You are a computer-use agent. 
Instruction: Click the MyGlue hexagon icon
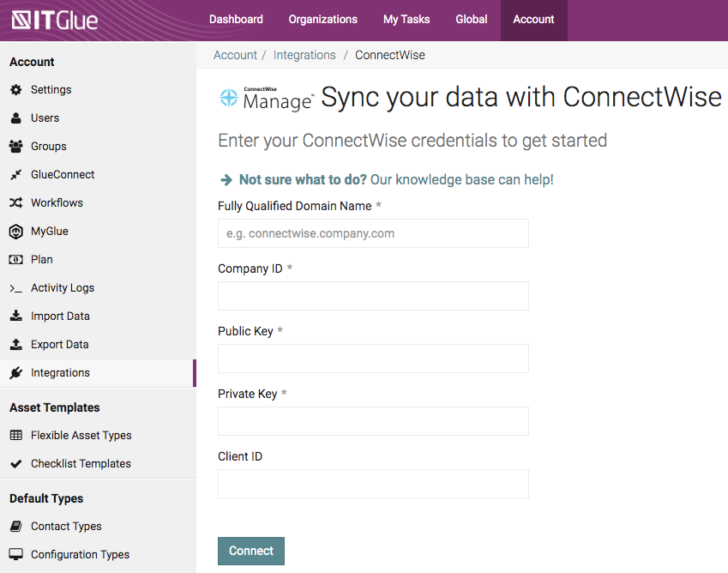[x=16, y=232]
